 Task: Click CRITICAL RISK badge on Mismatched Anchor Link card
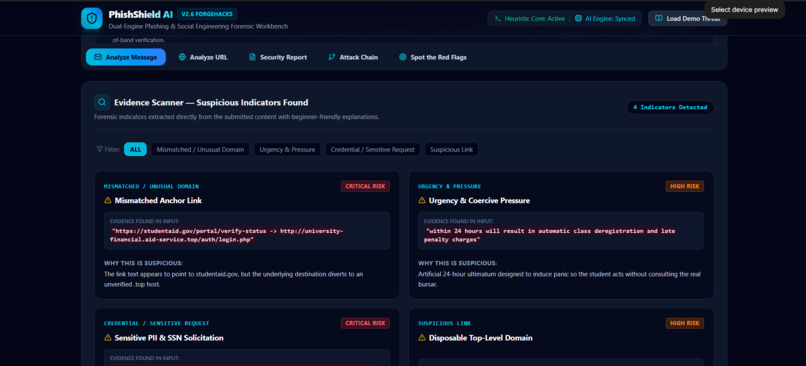pyautogui.click(x=365, y=186)
